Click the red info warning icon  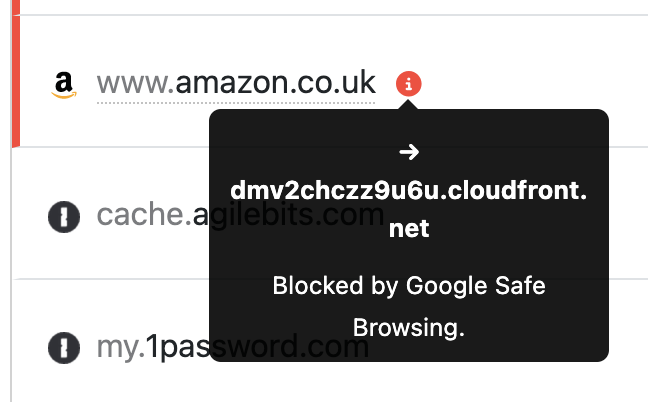408,83
